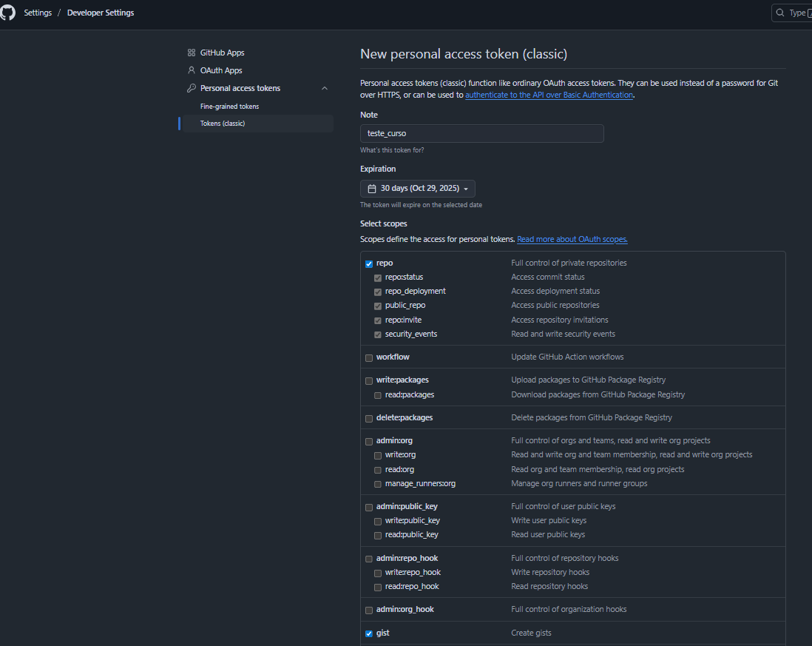Go to Settings breadcrumb link
The height and width of the screenshot is (646, 812).
[x=38, y=13]
